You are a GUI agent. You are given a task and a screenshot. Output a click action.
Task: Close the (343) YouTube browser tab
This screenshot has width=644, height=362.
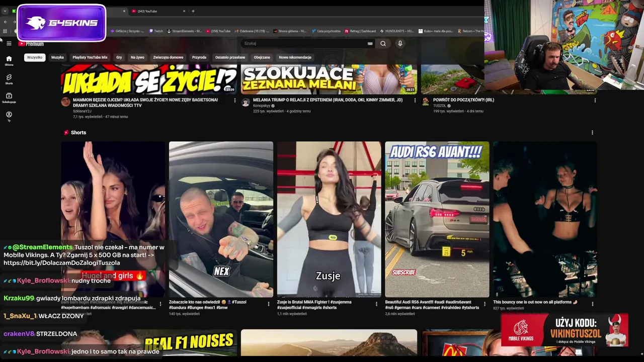[x=184, y=11]
